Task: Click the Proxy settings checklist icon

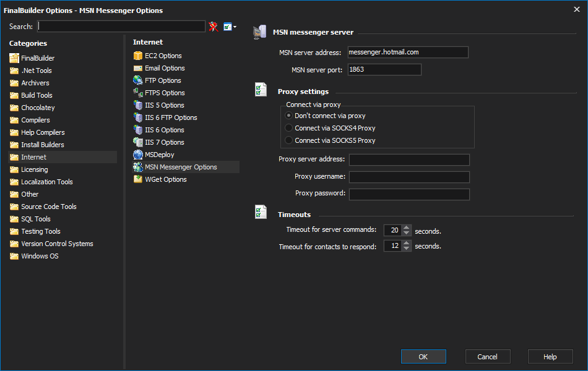Action: tap(261, 90)
